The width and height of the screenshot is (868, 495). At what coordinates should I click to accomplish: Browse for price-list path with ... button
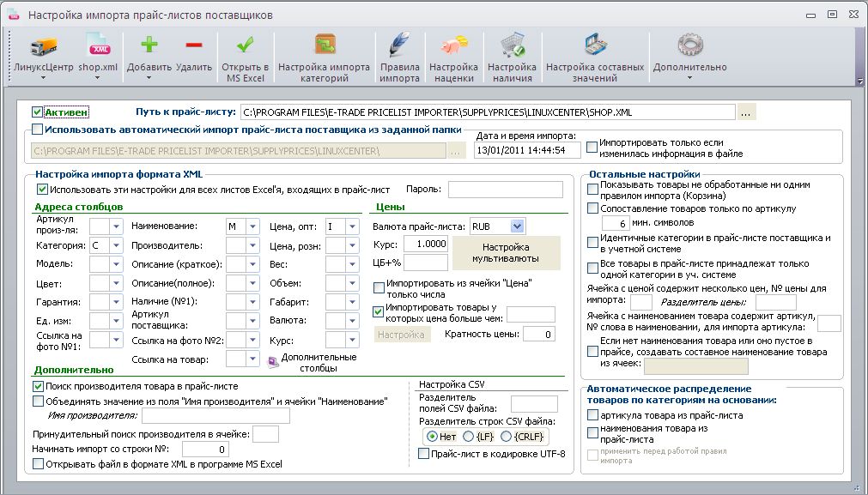(746, 112)
